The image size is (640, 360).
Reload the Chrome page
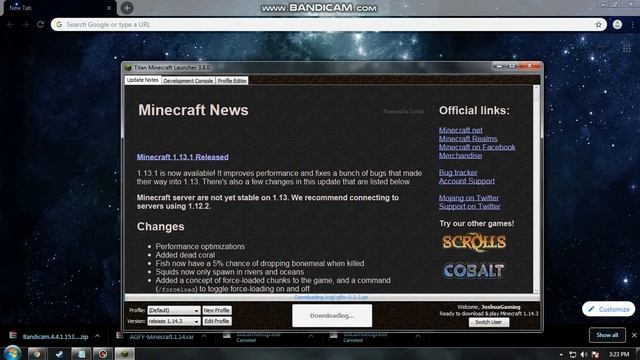(40, 24)
